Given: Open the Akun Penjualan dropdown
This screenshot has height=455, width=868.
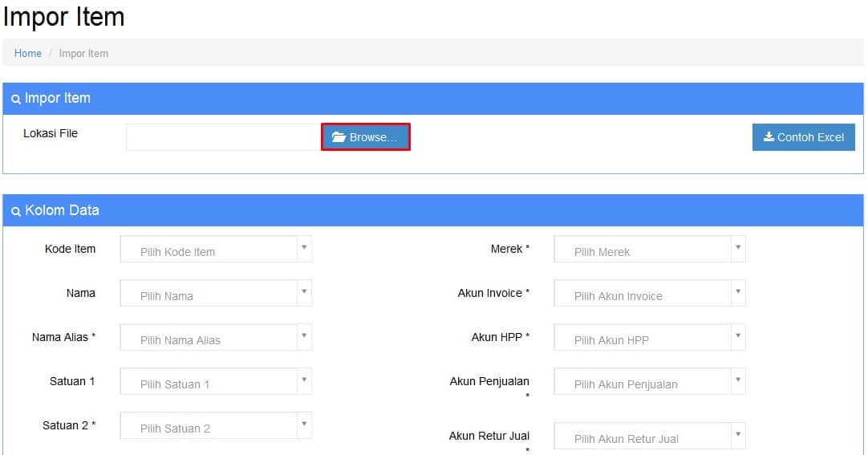Looking at the screenshot, I should pos(643,382).
